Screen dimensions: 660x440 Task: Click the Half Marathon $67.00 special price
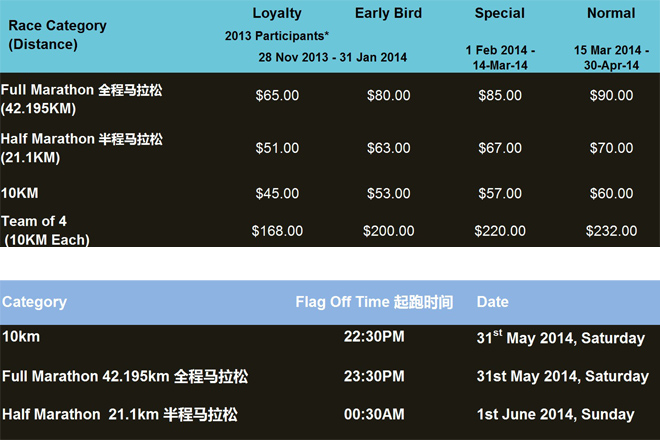point(500,148)
